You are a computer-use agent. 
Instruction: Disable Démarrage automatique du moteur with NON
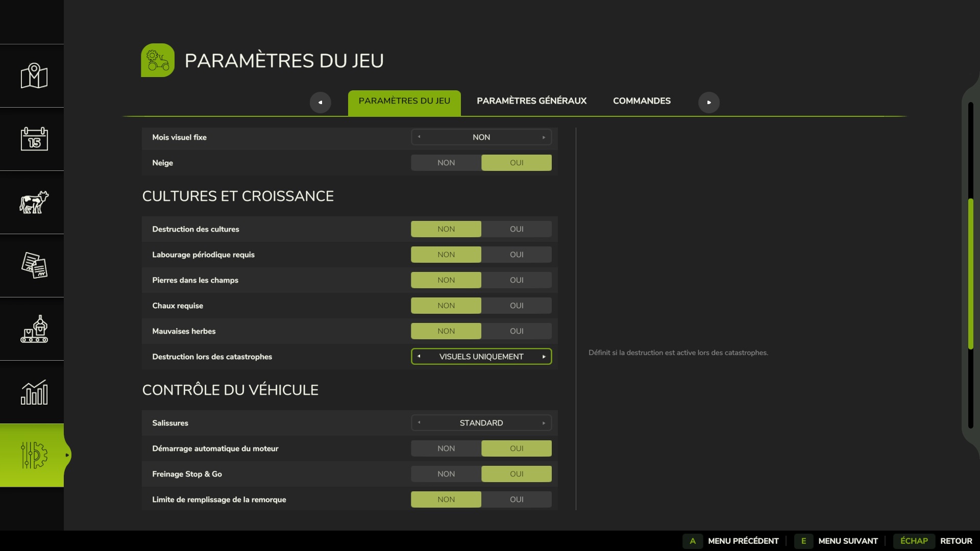(x=446, y=448)
